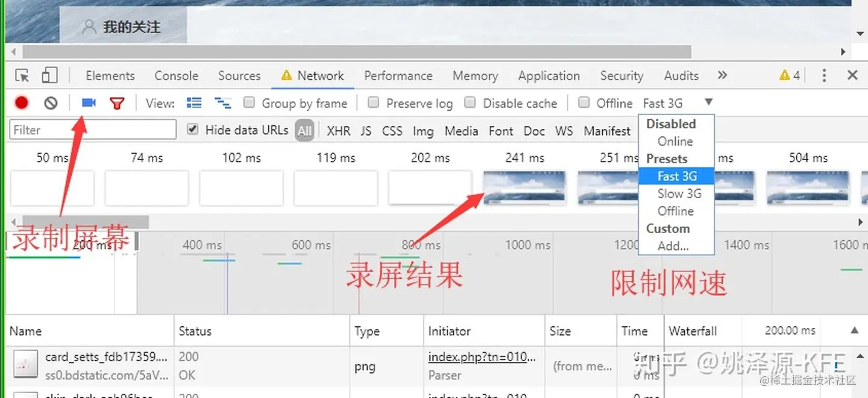Stop network recording with red dot

(x=22, y=103)
